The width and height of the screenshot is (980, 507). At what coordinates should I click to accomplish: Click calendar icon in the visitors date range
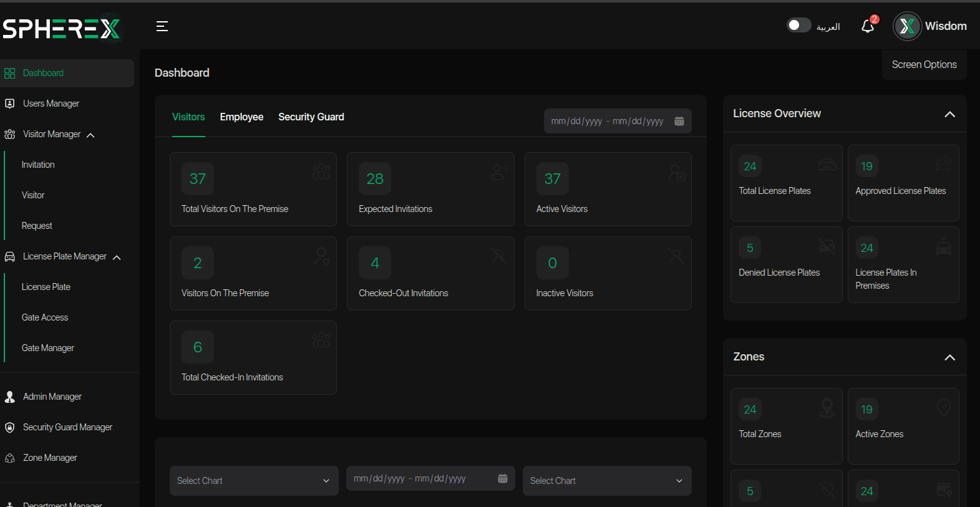(679, 121)
